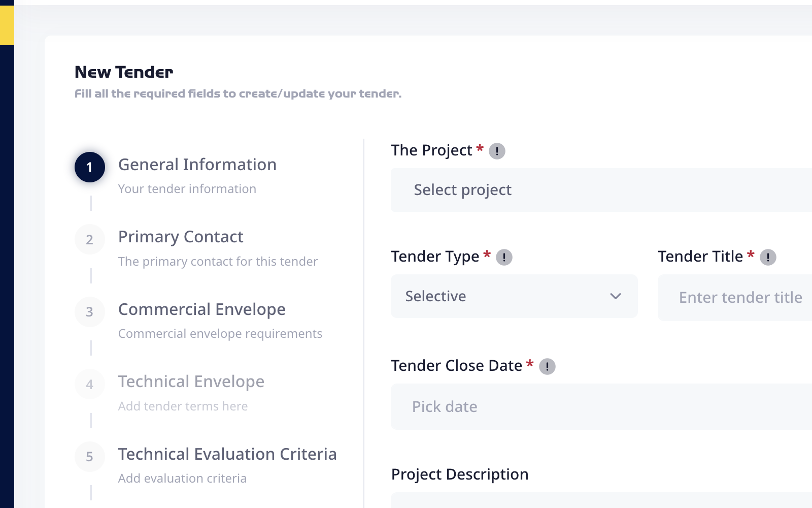Click the General Information step title

click(x=197, y=165)
